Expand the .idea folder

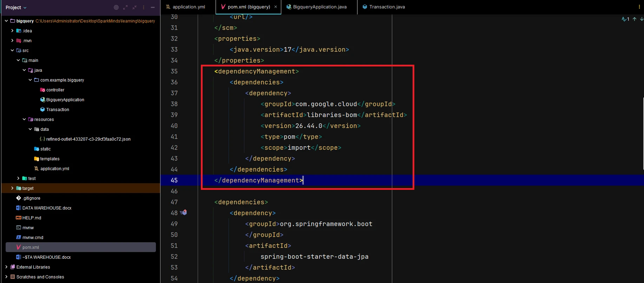[12, 31]
